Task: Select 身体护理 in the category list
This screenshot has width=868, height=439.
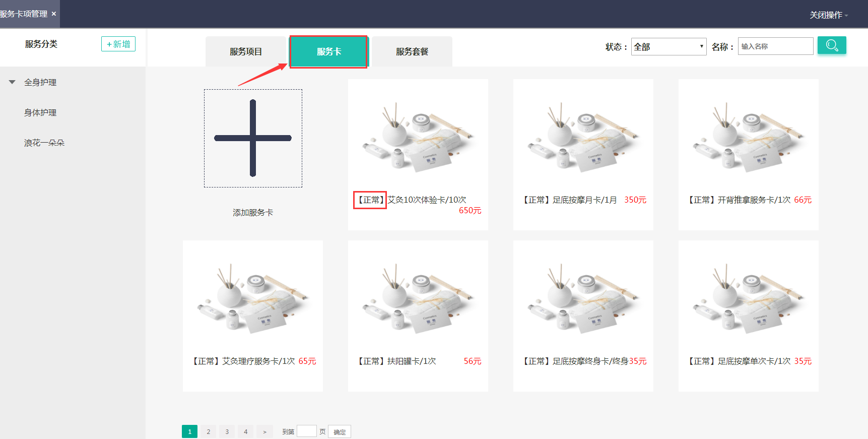Action: click(x=40, y=112)
